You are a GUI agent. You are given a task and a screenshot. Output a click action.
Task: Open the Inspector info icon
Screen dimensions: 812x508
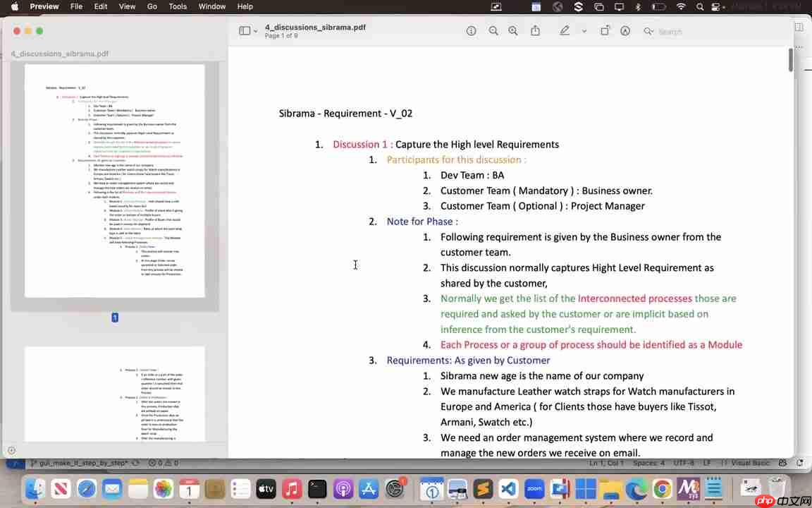471,31
